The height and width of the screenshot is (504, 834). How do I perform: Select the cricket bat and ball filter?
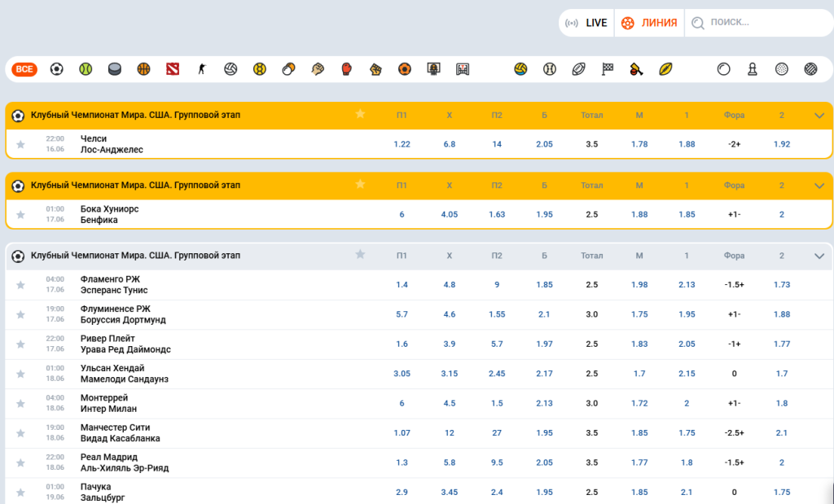[x=637, y=69]
